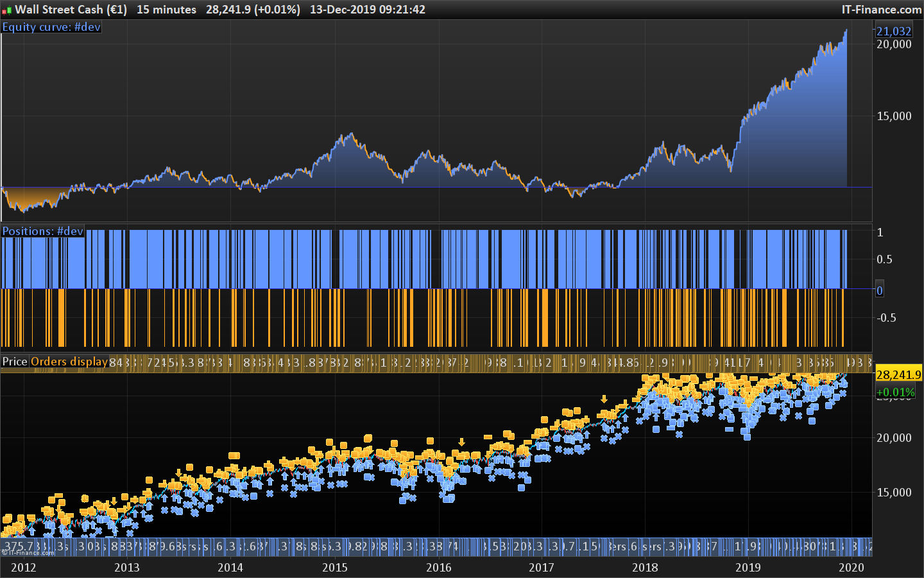The width and height of the screenshot is (924, 578).
Task: Click the blue 21,032 equity value tag
Action: [x=893, y=31]
